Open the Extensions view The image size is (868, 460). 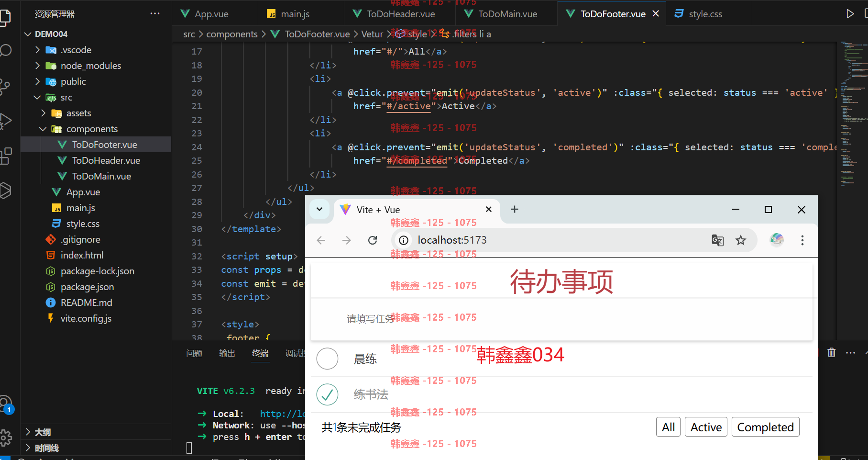coord(5,156)
